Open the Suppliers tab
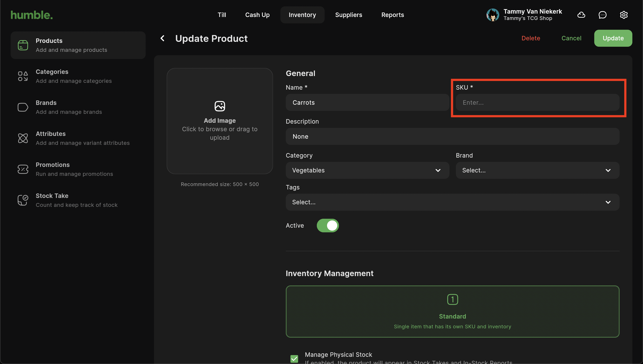643x364 pixels. (x=349, y=15)
